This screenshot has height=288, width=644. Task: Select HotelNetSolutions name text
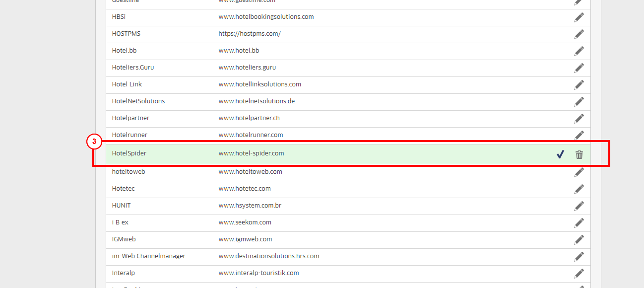click(x=138, y=101)
